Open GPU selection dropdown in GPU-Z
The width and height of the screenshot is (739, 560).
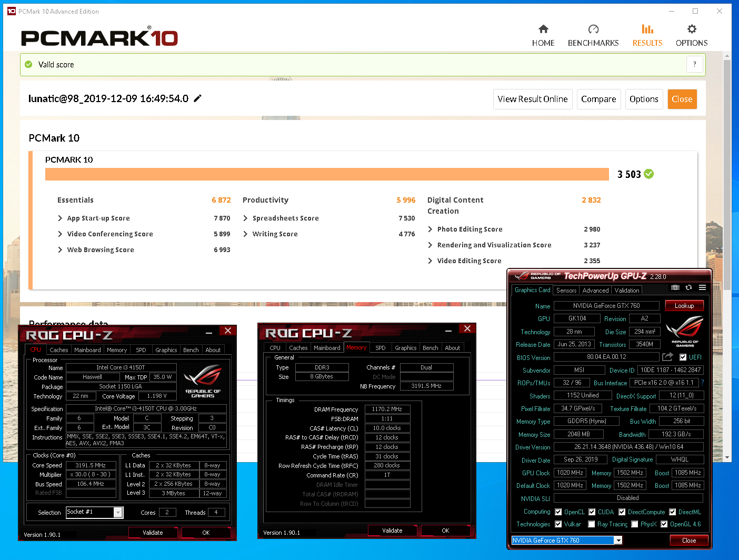(x=618, y=540)
